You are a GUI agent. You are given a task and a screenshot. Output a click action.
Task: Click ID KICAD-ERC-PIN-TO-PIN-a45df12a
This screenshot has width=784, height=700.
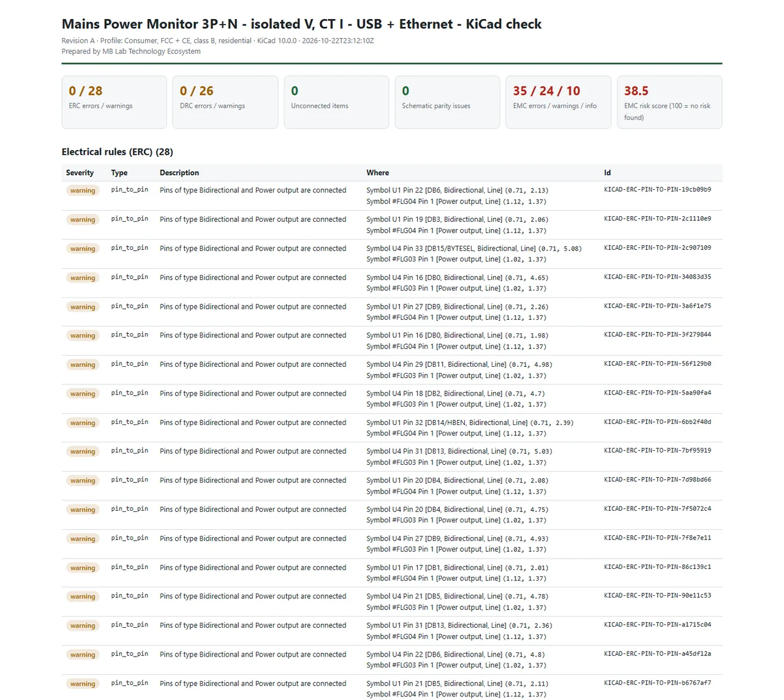(x=658, y=654)
